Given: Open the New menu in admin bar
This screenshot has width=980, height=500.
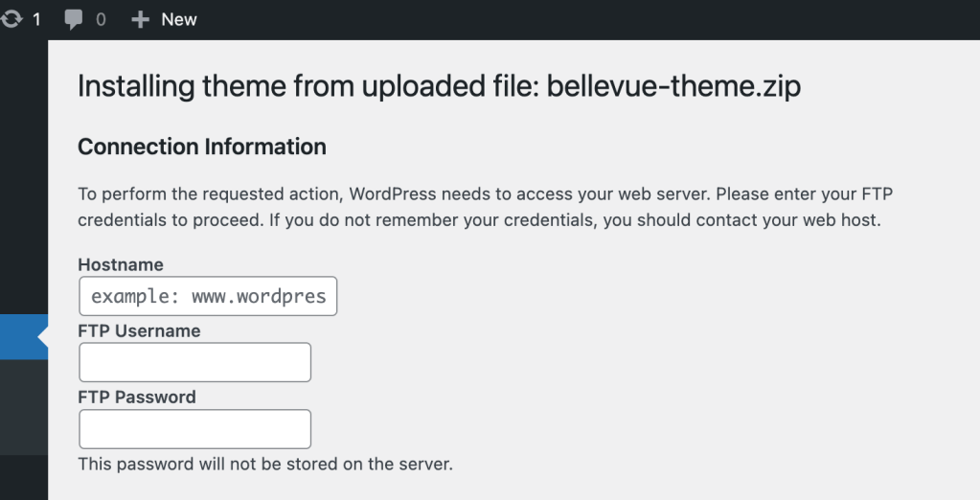Looking at the screenshot, I should click(178, 20).
